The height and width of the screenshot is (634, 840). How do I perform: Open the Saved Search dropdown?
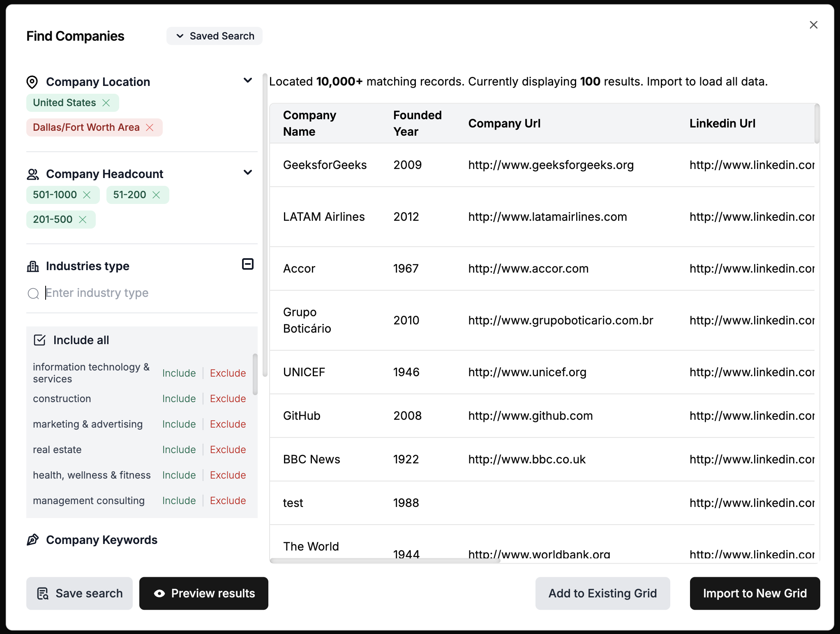[x=215, y=36]
